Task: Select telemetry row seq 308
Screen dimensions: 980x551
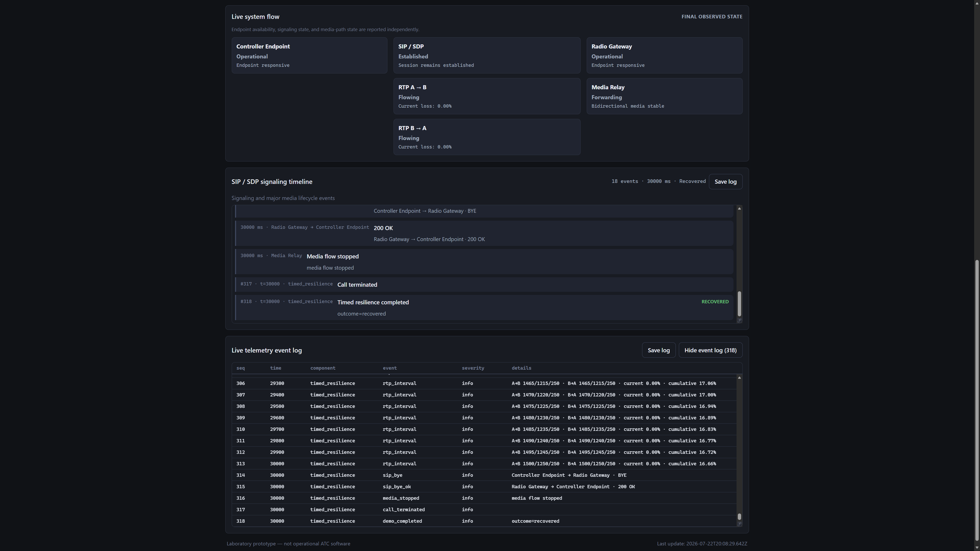Action: (x=484, y=406)
